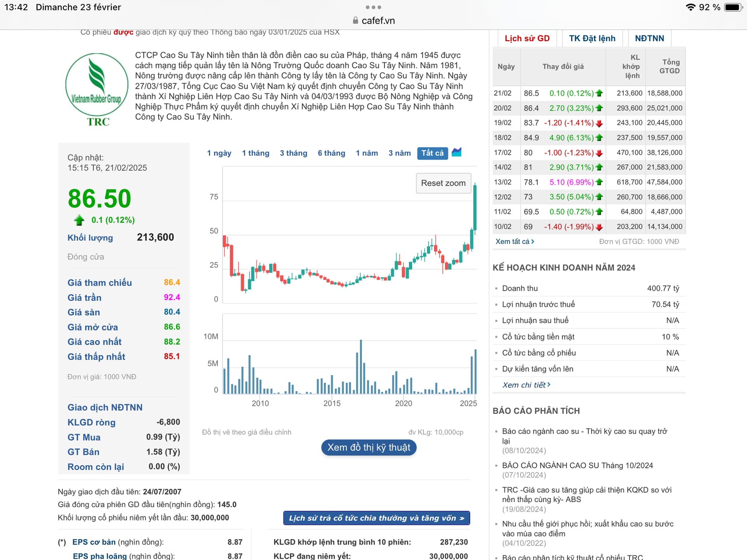Select the 1 tháng chart range

[x=255, y=153]
